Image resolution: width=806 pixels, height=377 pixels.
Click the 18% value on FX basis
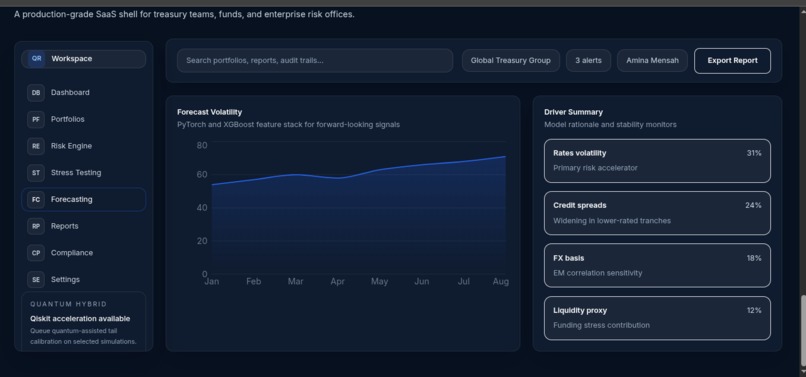click(x=754, y=258)
